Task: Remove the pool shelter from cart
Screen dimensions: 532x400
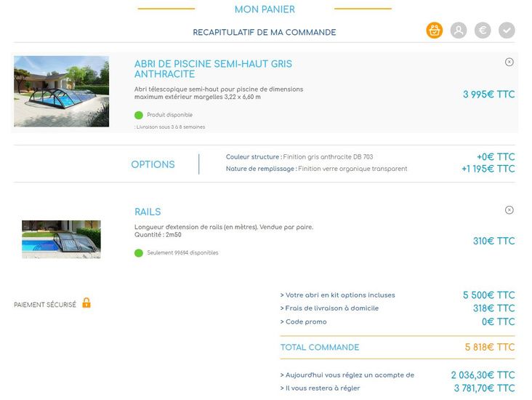Action: (509, 62)
